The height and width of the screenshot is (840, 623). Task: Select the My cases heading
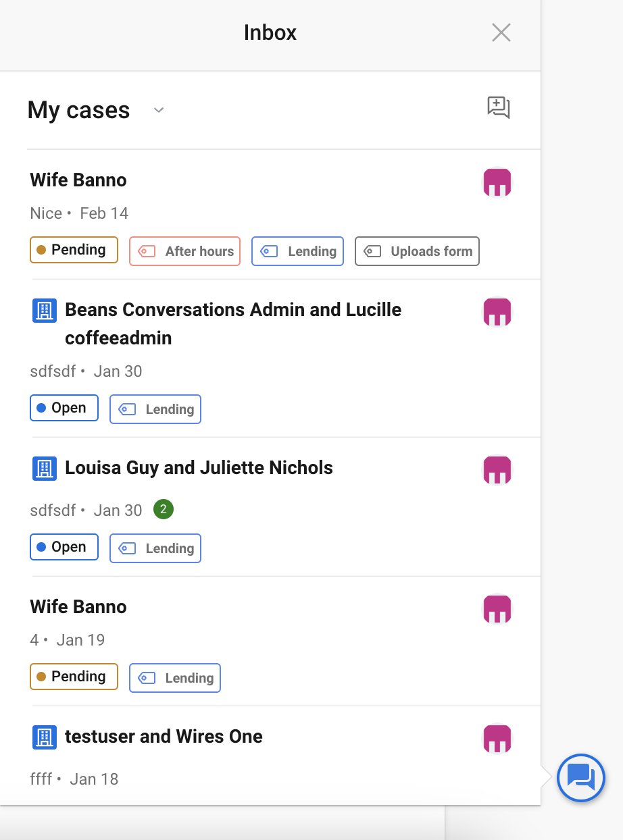coord(78,110)
